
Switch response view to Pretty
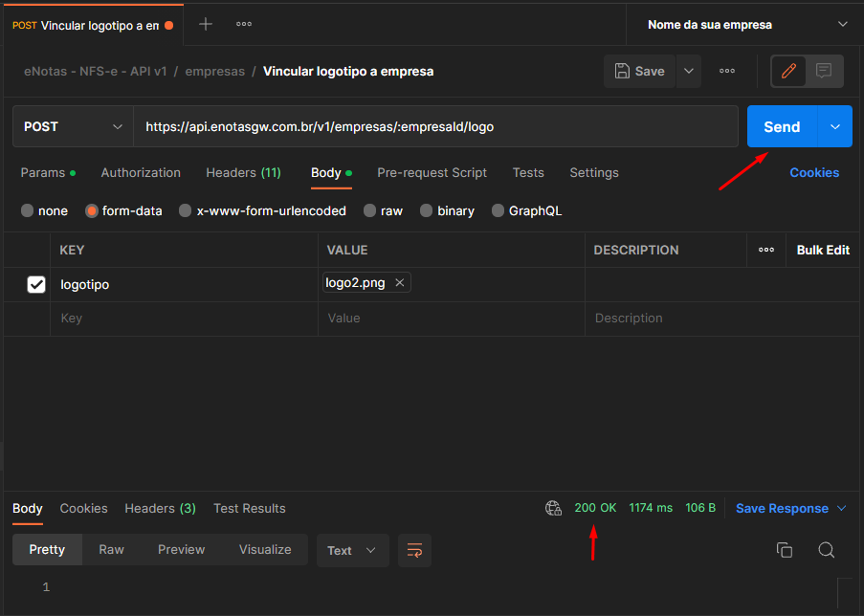(x=47, y=550)
